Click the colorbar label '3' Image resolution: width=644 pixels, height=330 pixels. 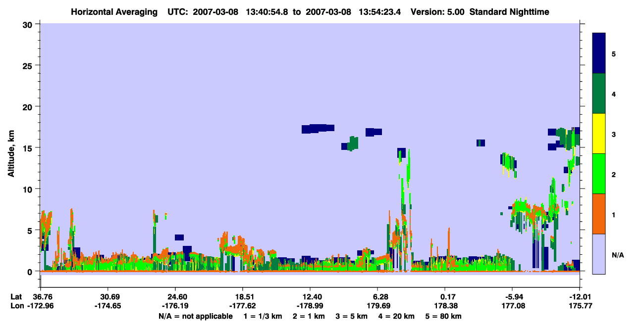click(x=613, y=134)
